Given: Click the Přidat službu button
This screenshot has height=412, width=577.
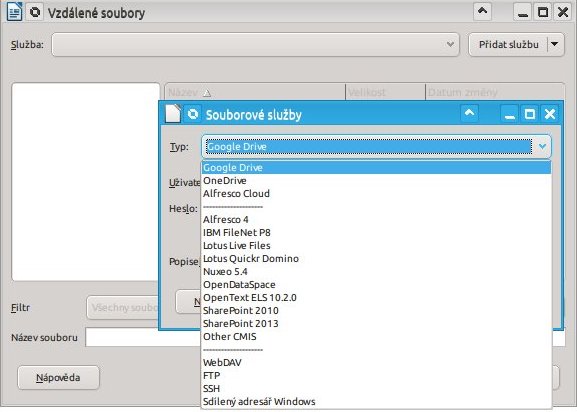Looking at the screenshot, I should coord(509,45).
